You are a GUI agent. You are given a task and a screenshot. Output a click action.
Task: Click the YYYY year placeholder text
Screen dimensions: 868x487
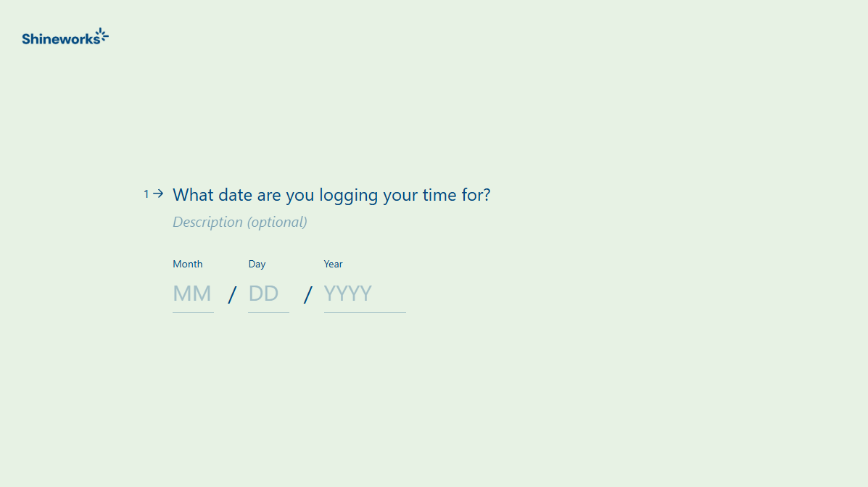click(347, 294)
